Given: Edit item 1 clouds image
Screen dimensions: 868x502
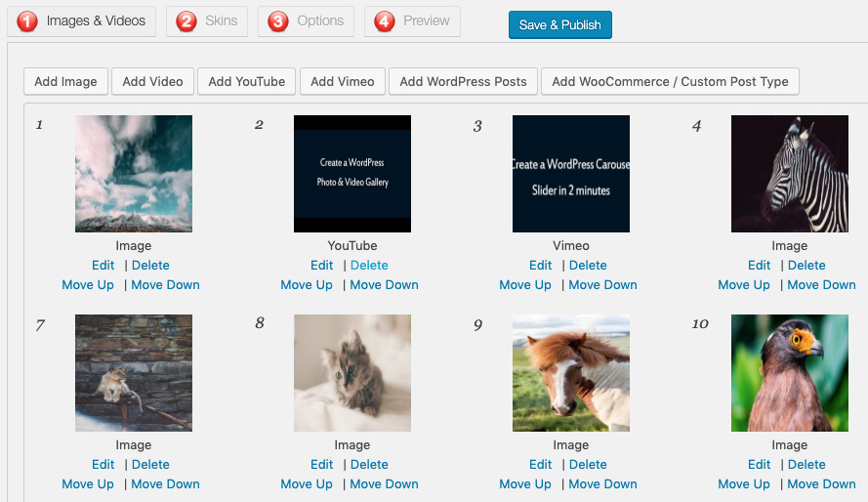Looking at the screenshot, I should pos(103,265).
